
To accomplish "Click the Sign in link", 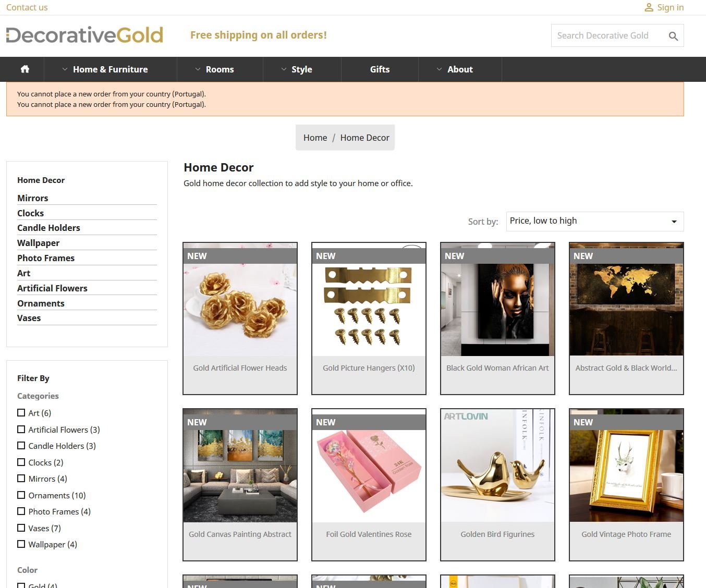I will pos(670,7).
